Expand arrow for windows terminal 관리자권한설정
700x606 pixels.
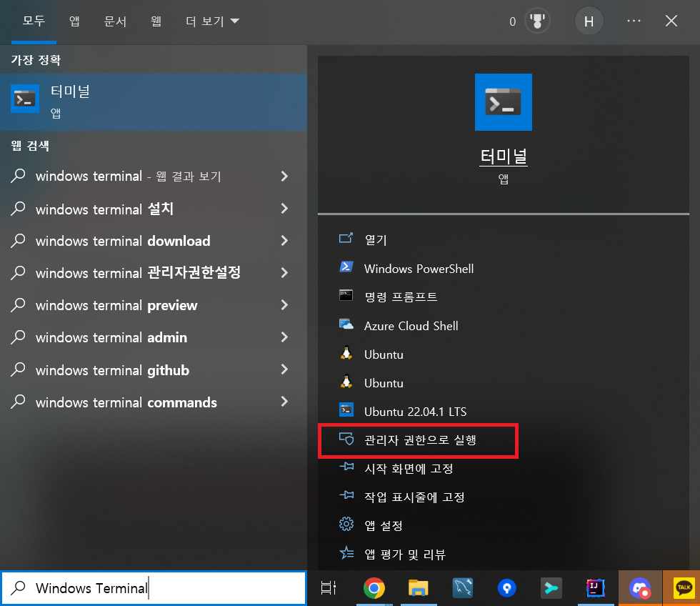point(284,273)
